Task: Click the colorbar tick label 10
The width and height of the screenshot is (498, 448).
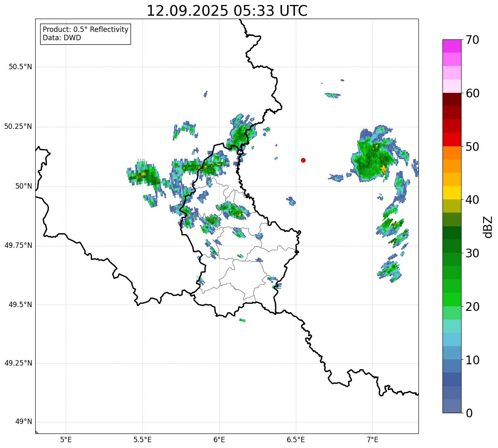Action: 472,360
